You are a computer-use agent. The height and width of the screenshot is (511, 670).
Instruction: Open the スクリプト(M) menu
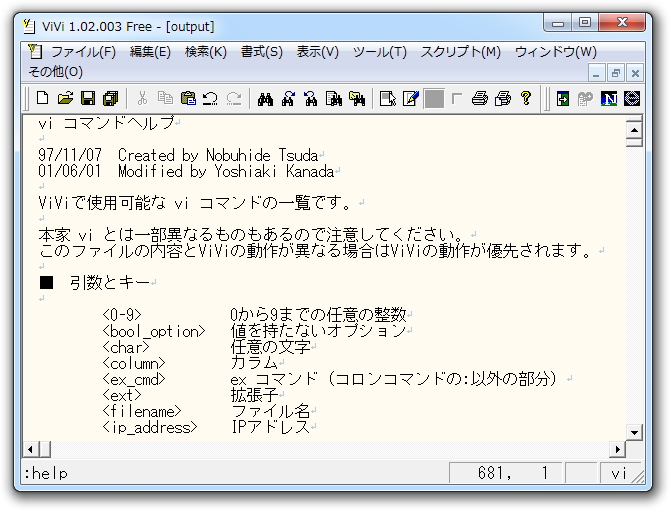(x=461, y=52)
